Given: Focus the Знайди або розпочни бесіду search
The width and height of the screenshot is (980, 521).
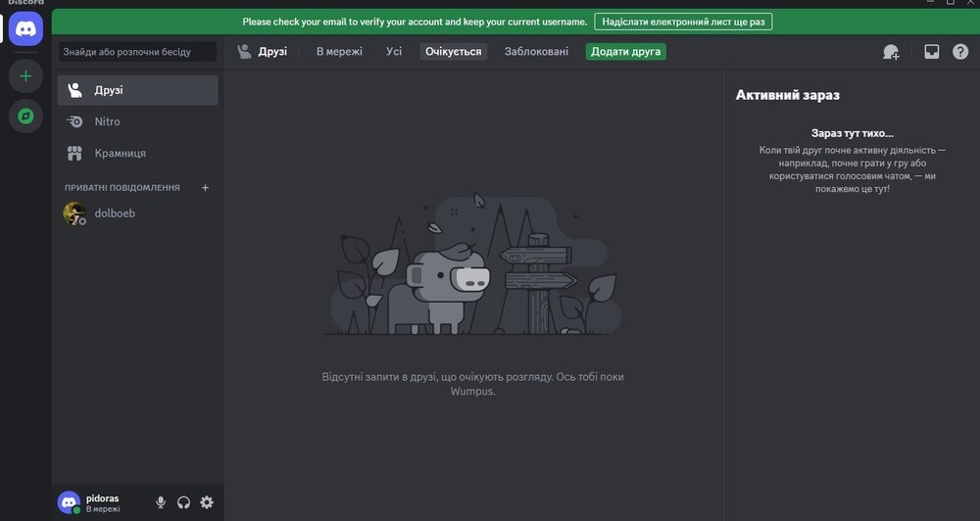Looking at the screenshot, I should (137, 52).
